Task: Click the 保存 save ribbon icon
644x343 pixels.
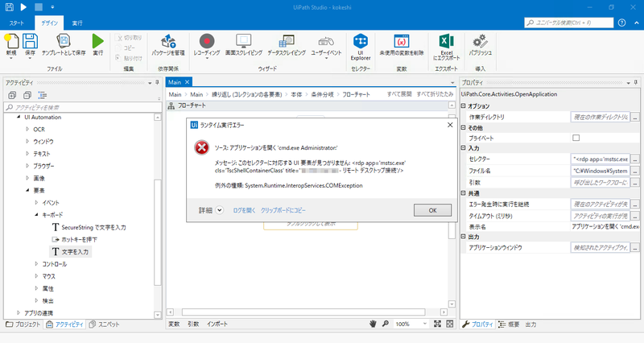Action: pos(30,42)
